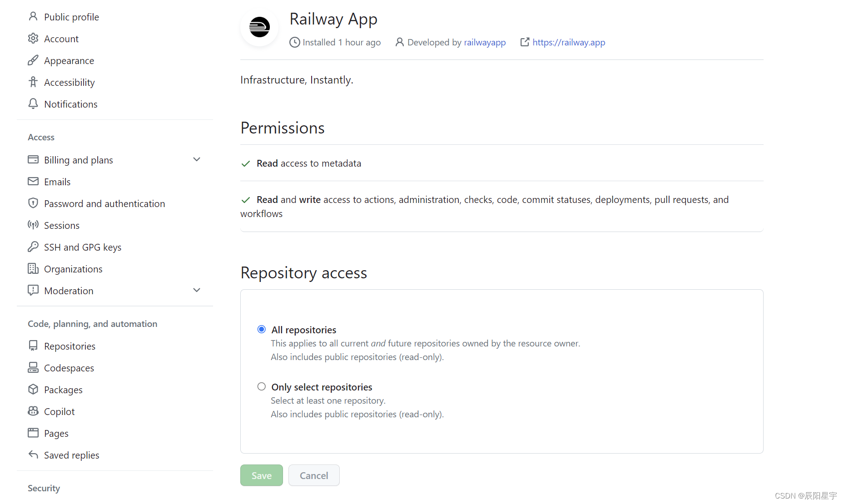The height and width of the screenshot is (504, 844).
Task: Go to the Codespaces settings
Action: (x=69, y=368)
